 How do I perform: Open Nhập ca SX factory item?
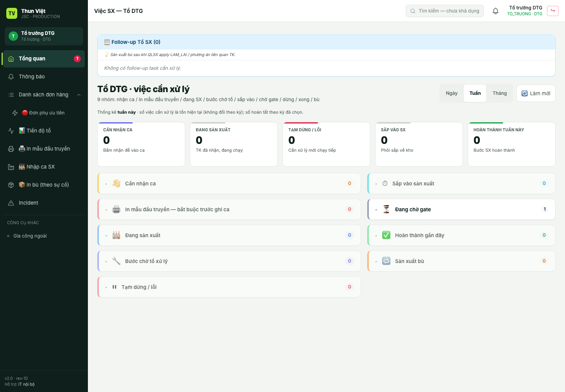point(44,167)
